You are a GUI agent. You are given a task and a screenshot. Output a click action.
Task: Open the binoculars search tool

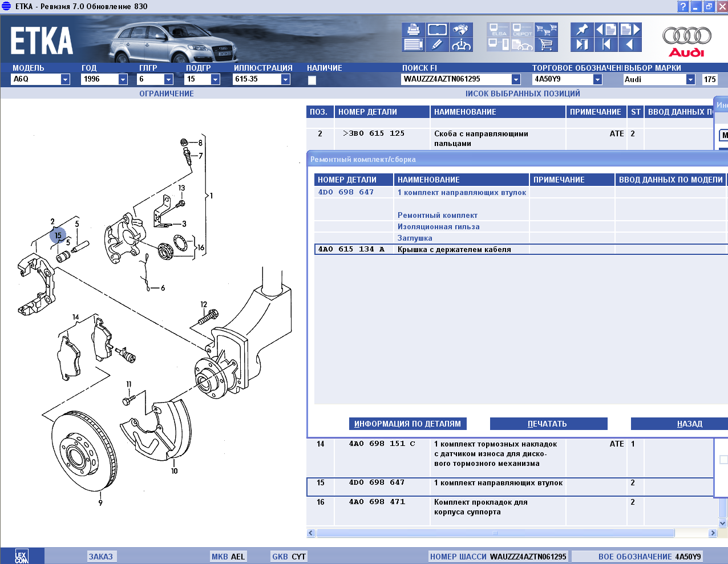click(461, 30)
